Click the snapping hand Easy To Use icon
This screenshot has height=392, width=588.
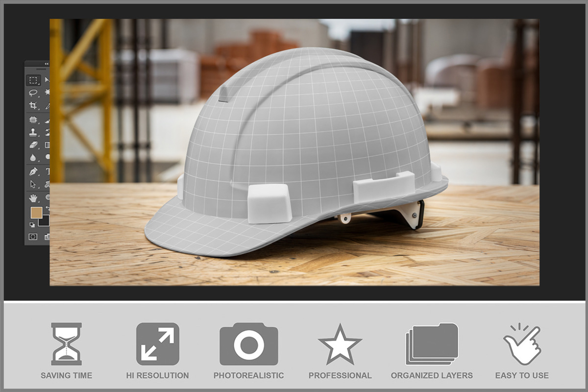522,343
